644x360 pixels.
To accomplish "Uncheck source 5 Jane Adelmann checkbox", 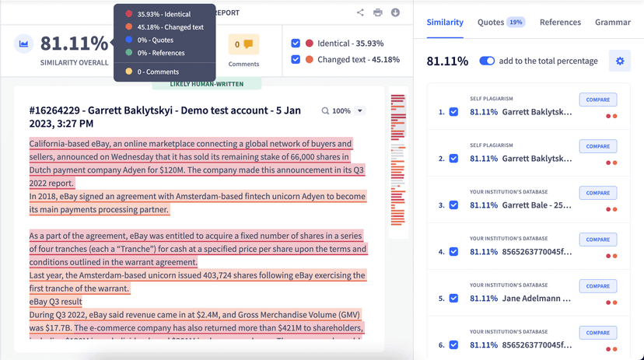I will click(x=453, y=298).
